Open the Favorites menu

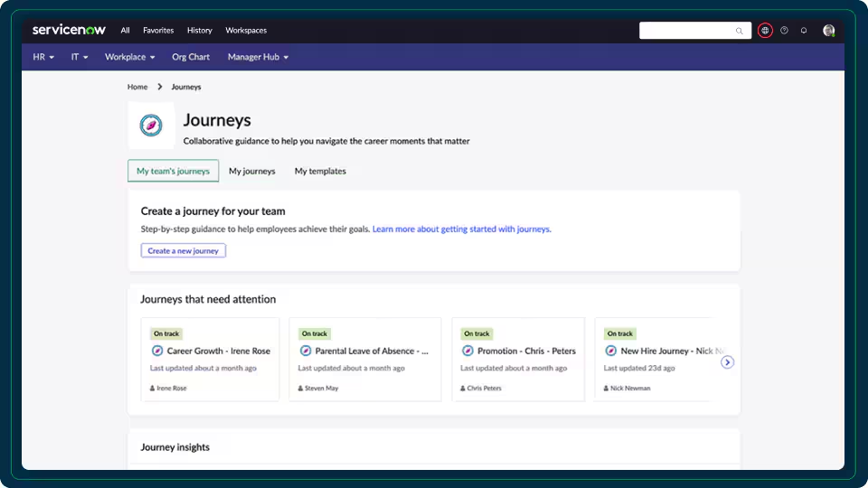(158, 31)
